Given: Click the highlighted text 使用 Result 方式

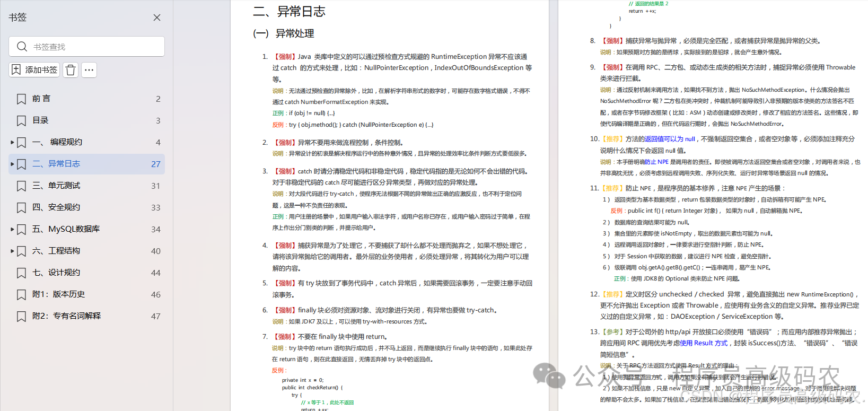Looking at the screenshot, I should tap(704, 343).
